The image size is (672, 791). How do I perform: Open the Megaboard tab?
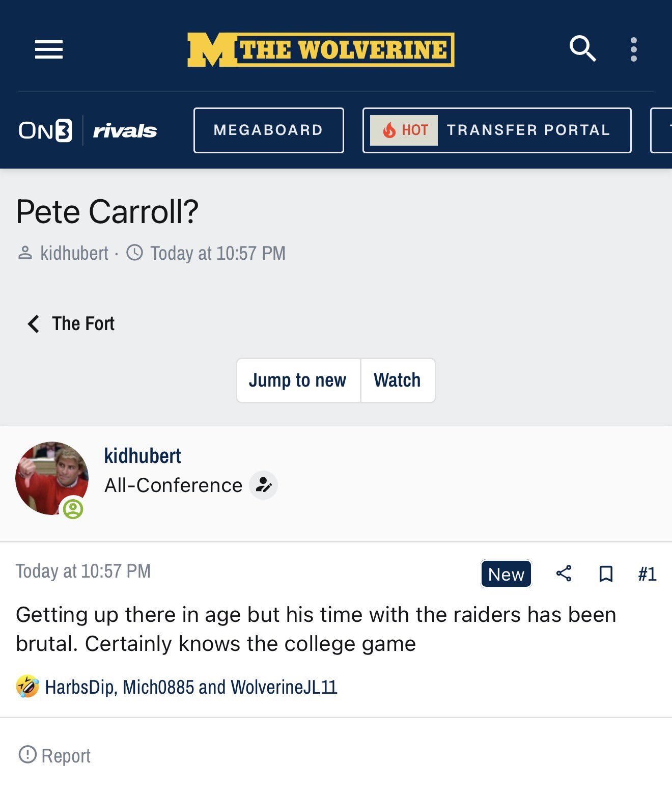268,130
